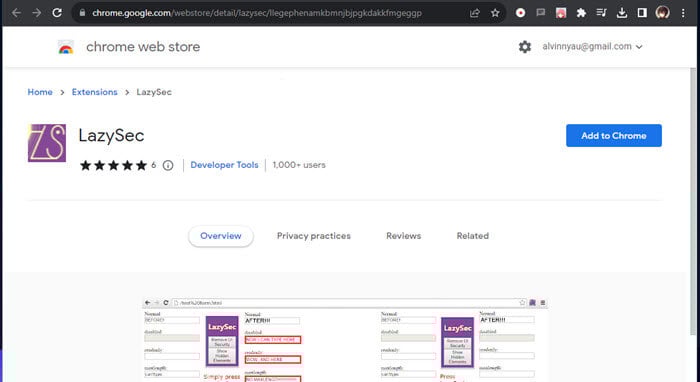Open the Developer Tools category link
Viewport: 700px width, 382px height.
click(x=224, y=165)
